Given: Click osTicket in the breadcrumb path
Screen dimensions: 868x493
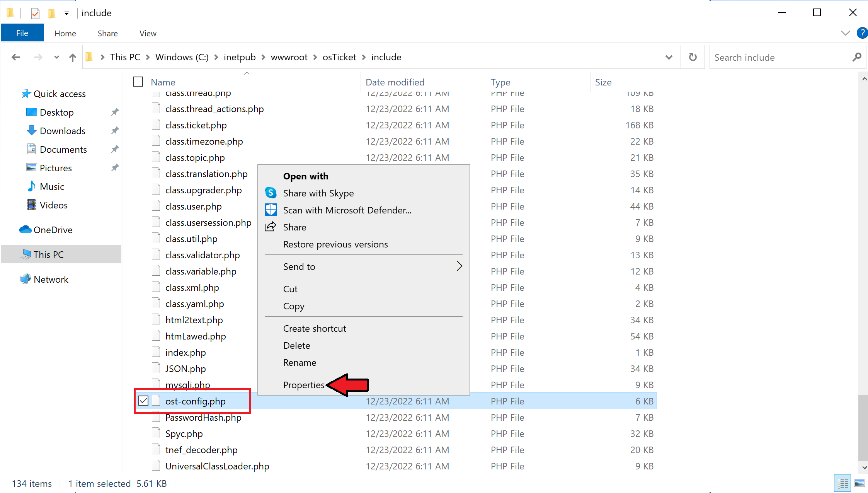Looking at the screenshot, I should (x=339, y=57).
